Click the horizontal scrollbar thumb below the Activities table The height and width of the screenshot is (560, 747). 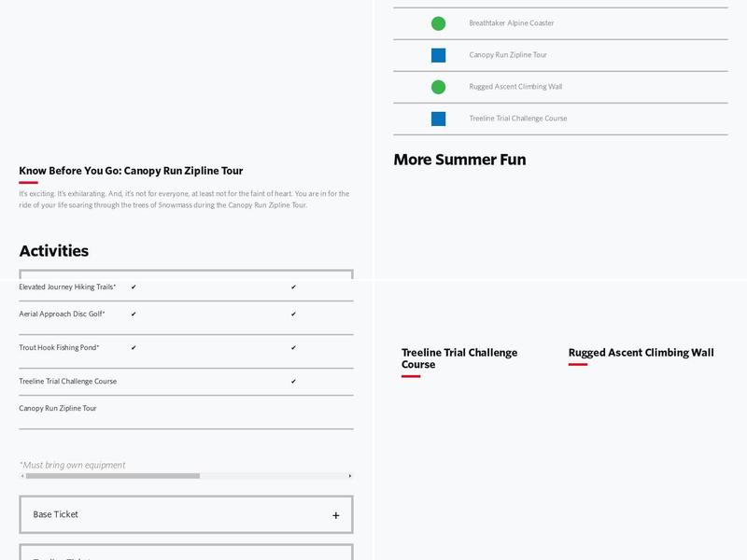pyautogui.click(x=112, y=476)
